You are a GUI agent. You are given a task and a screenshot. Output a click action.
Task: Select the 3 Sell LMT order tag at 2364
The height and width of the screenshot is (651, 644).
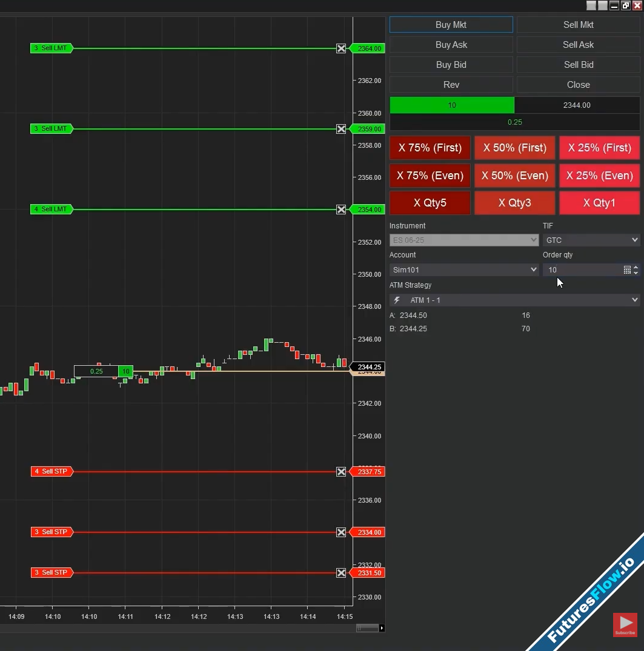[x=51, y=48]
